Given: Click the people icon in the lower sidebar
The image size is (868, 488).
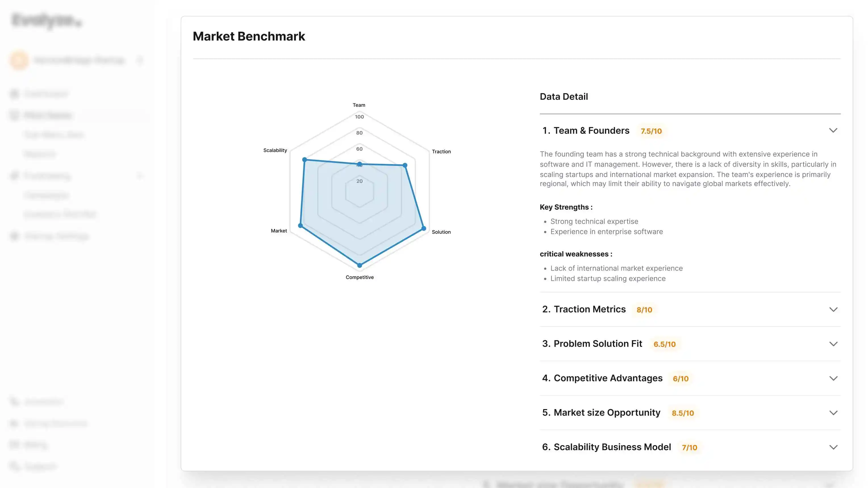Looking at the screenshot, I should pyautogui.click(x=14, y=423).
